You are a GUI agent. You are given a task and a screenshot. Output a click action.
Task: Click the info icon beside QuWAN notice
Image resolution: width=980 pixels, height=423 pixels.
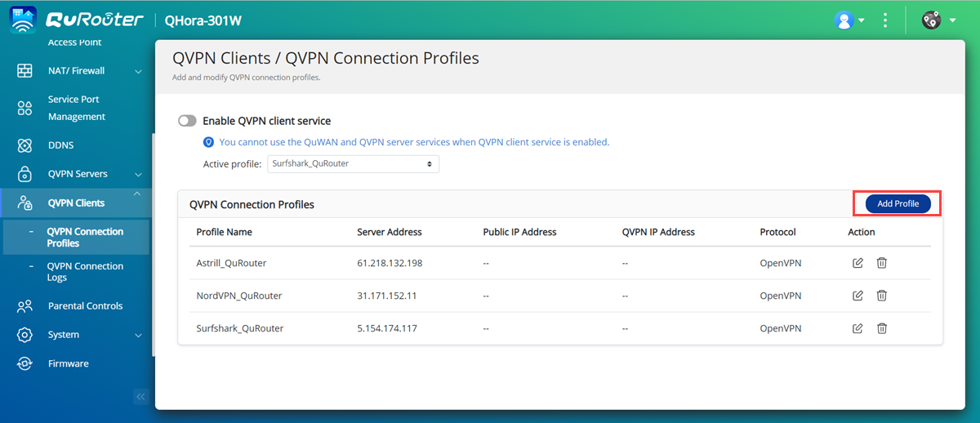pos(209,142)
